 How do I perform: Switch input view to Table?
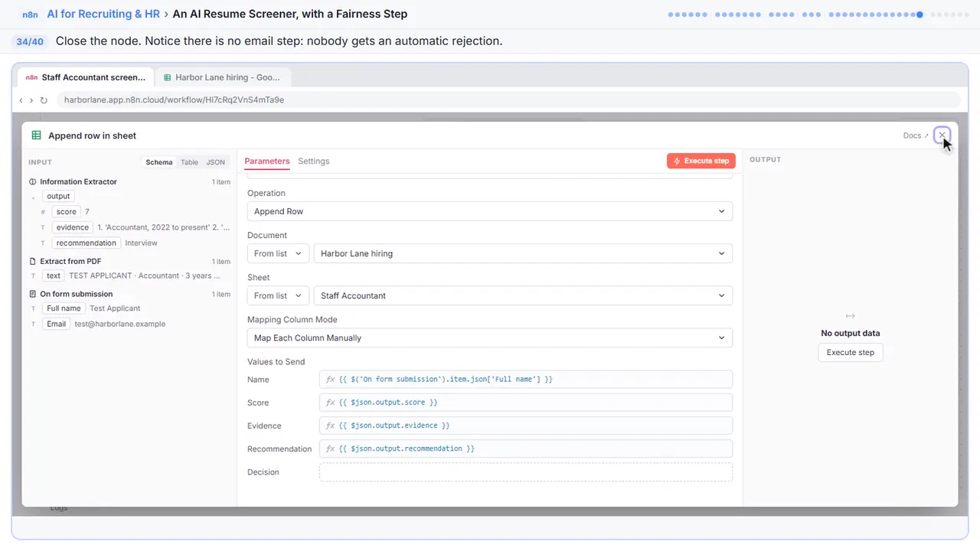[189, 162]
